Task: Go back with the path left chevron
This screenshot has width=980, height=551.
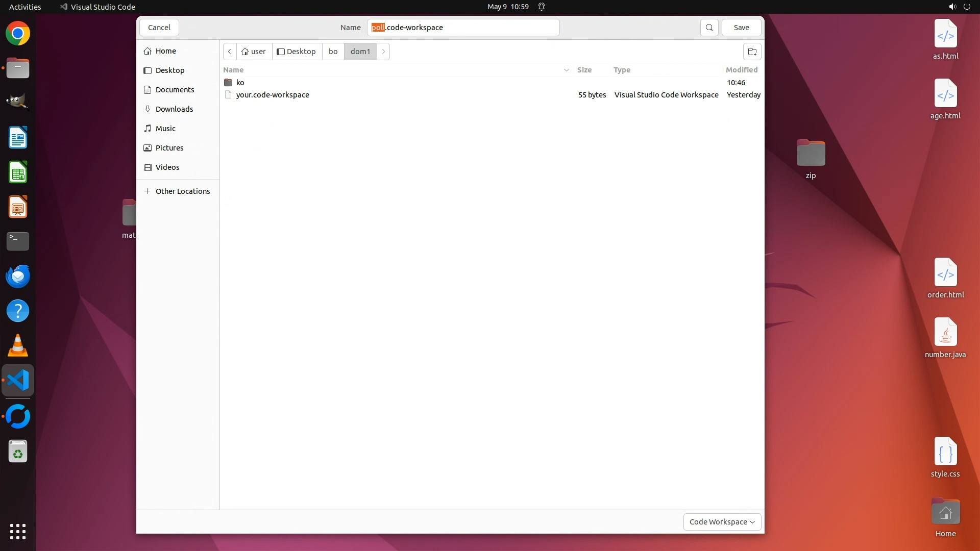Action: 230,52
